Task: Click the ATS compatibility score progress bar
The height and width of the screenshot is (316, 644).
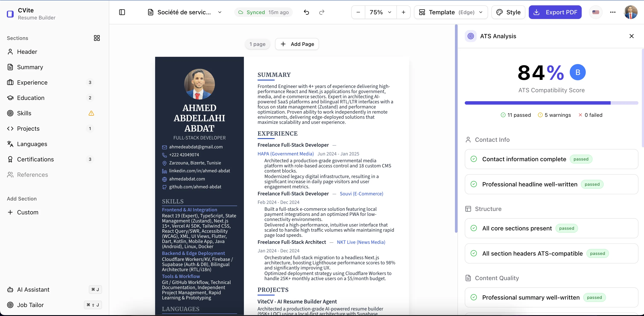Action: click(551, 103)
